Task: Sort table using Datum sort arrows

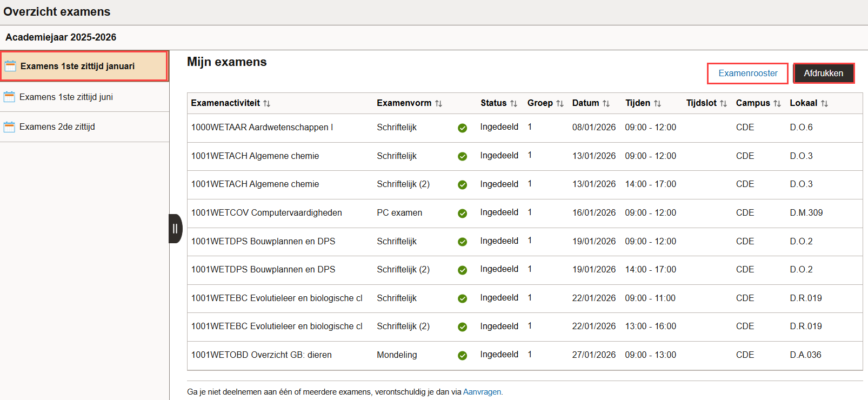Action: [x=606, y=103]
